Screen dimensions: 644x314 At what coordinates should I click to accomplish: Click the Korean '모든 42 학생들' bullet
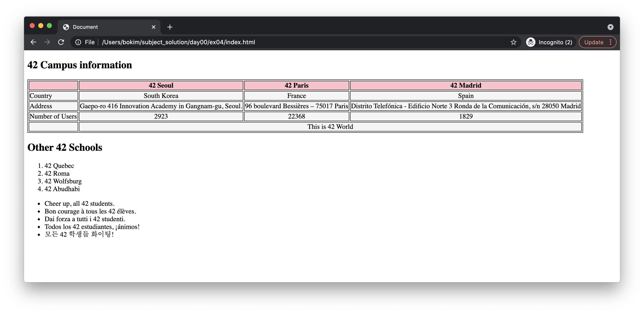pos(79,235)
